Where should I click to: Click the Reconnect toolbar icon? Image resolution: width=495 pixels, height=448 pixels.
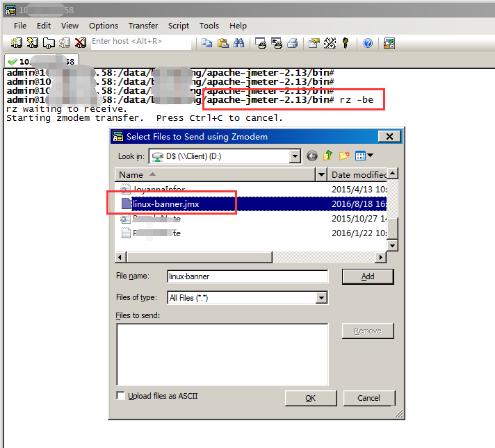pos(65,42)
